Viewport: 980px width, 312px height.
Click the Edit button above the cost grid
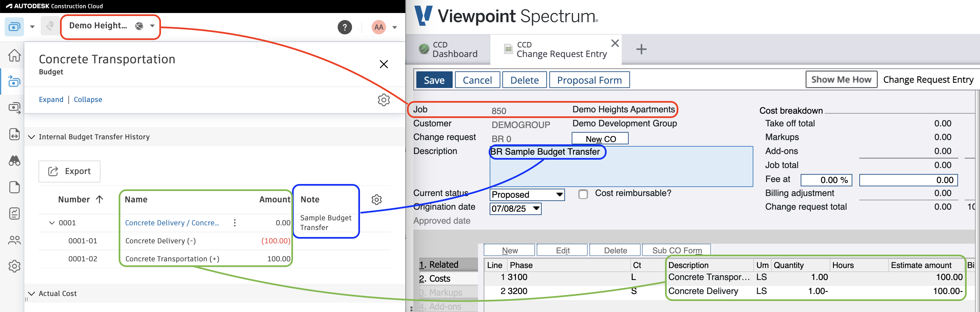(562, 250)
